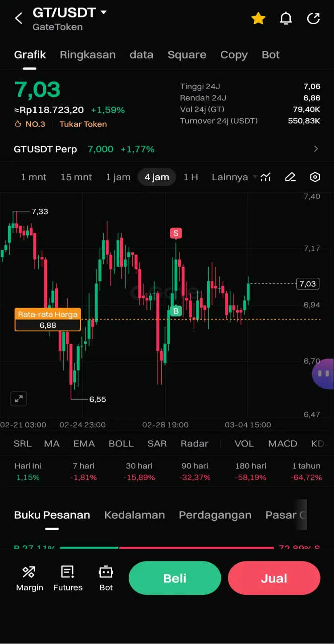334x644 pixels.
Task: Select the Grafik tab
Action: (x=30, y=55)
